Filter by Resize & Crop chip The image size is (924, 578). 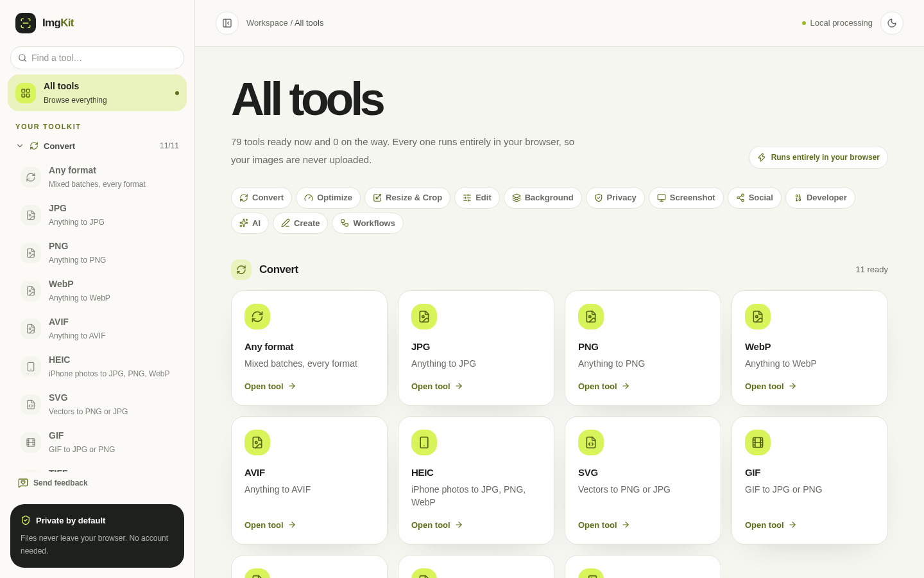pos(407,198)
